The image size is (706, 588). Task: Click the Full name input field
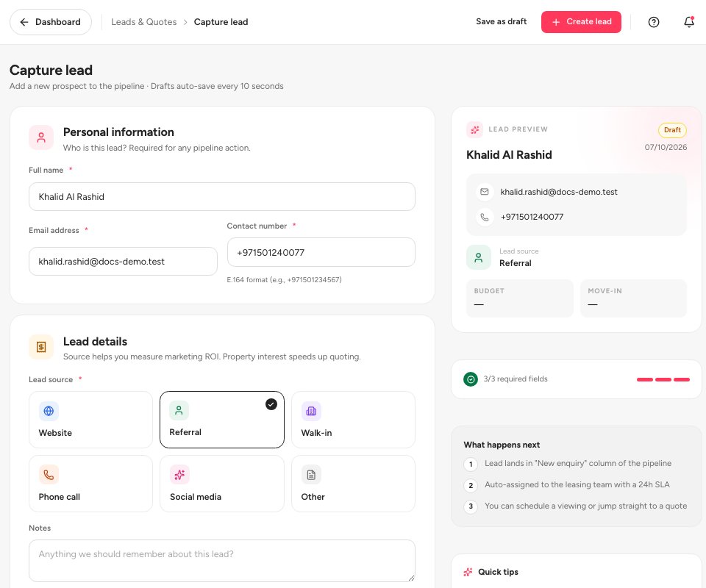pos(222,196)
